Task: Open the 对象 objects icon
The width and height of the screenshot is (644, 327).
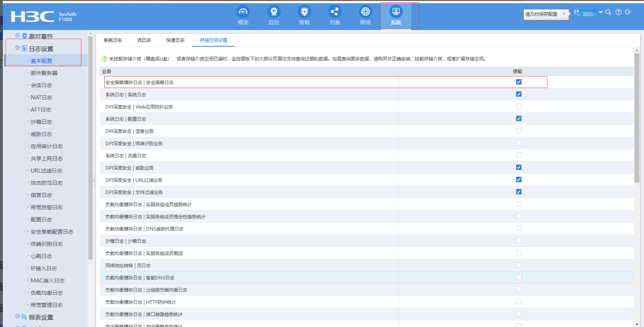Action: [335, 12]
